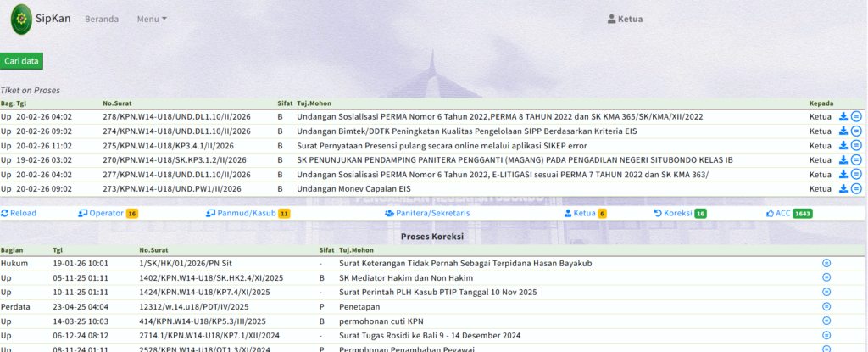Open detail icon for SK Mediator Hakim row
The width and height of the screenshot is (868, 352).
coord(826,277)
